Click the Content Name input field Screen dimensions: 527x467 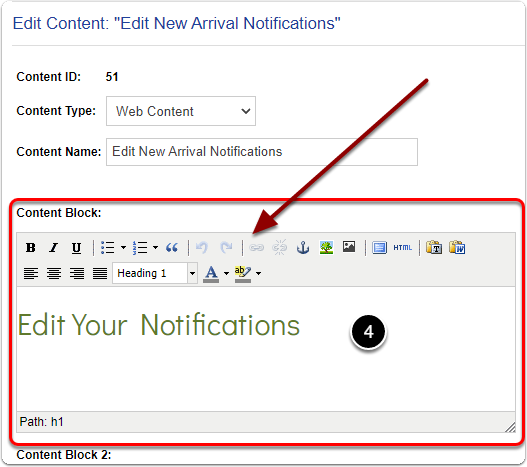pos(262,152)
